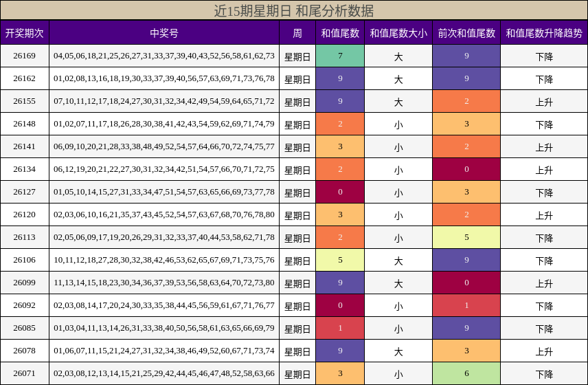Click the 和值尾数 column header

(x=340, y=32)
